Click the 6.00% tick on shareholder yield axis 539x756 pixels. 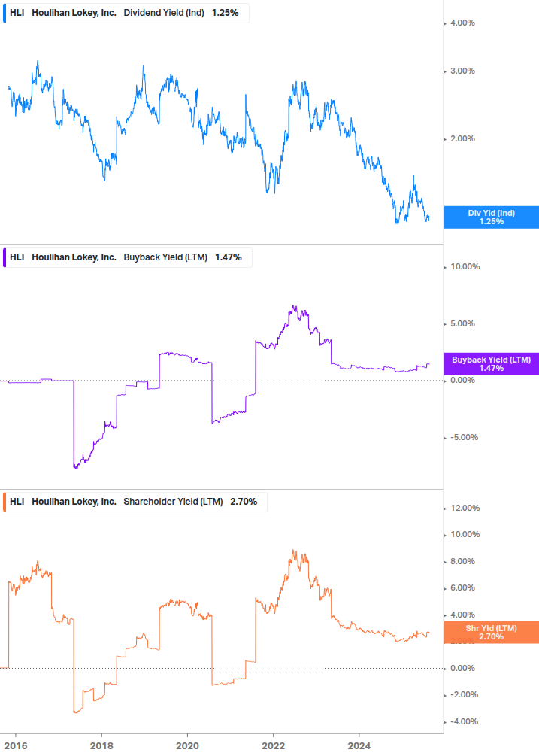coord(462,587)
